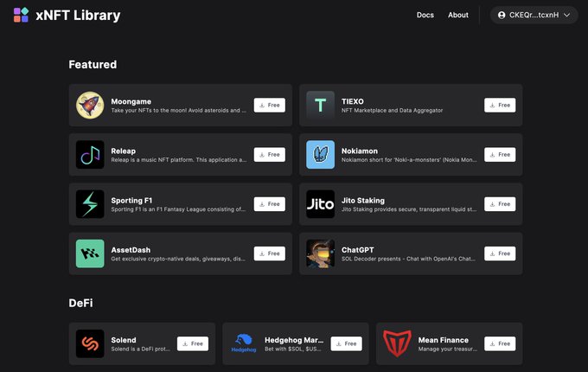
Task: Click 'Nokiamon short for' description text
Action: coord(409,160)
